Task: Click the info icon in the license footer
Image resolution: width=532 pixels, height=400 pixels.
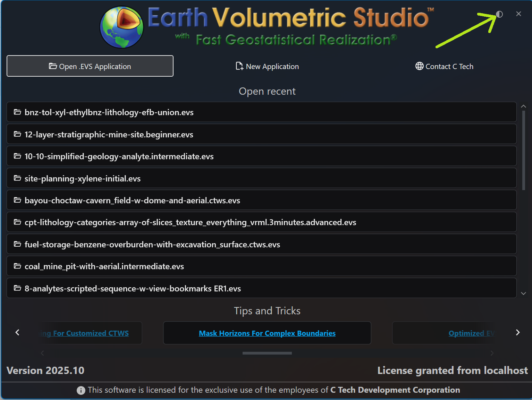Action: coord(81,390)
